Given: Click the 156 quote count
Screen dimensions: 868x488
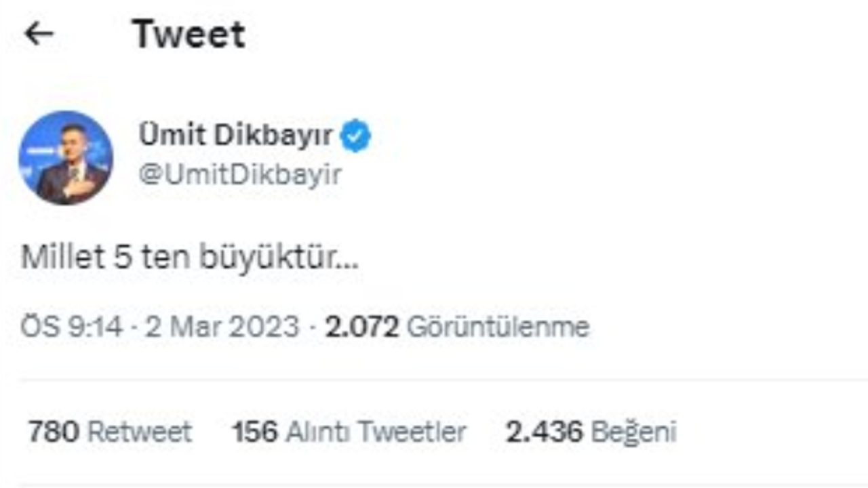Looking at the screenshot, I should point(255,432).
